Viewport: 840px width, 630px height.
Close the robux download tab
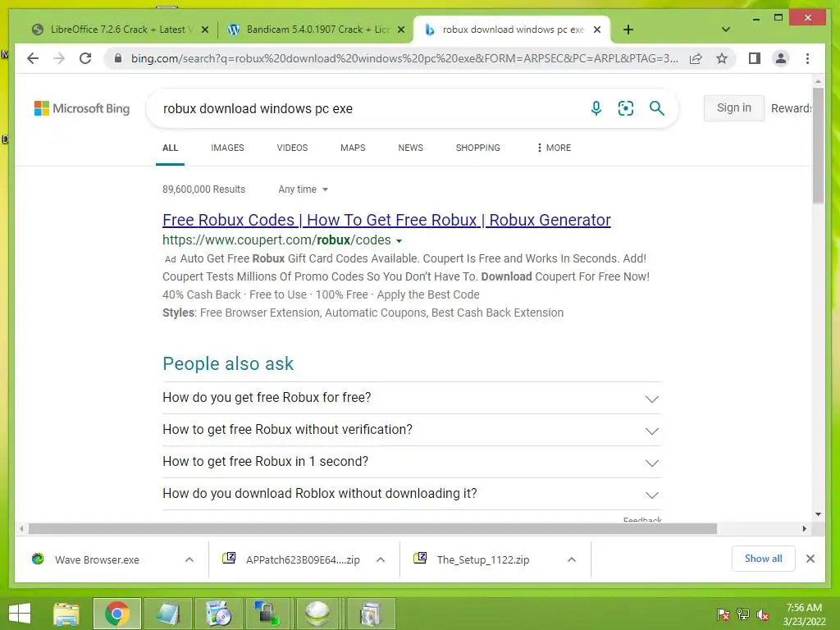point(597,30)
